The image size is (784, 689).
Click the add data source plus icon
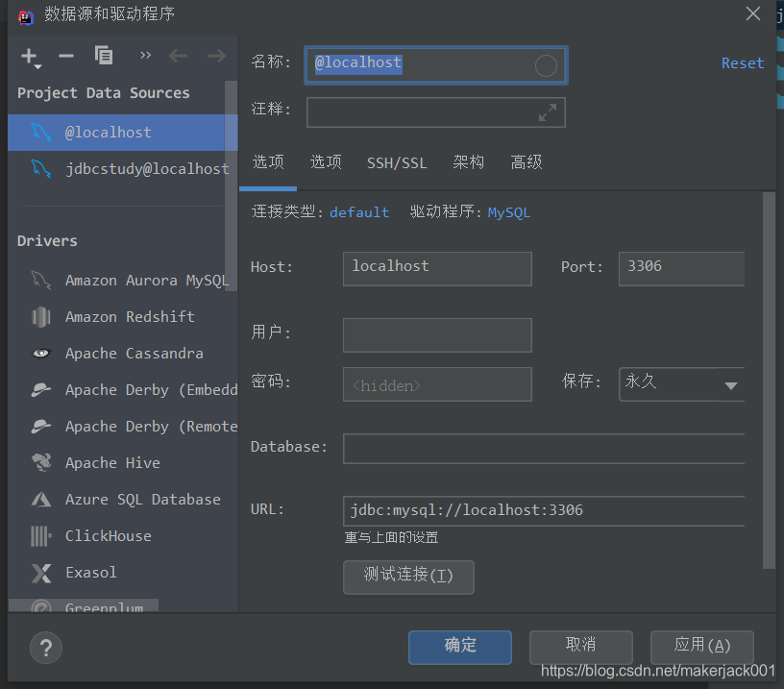29,56
